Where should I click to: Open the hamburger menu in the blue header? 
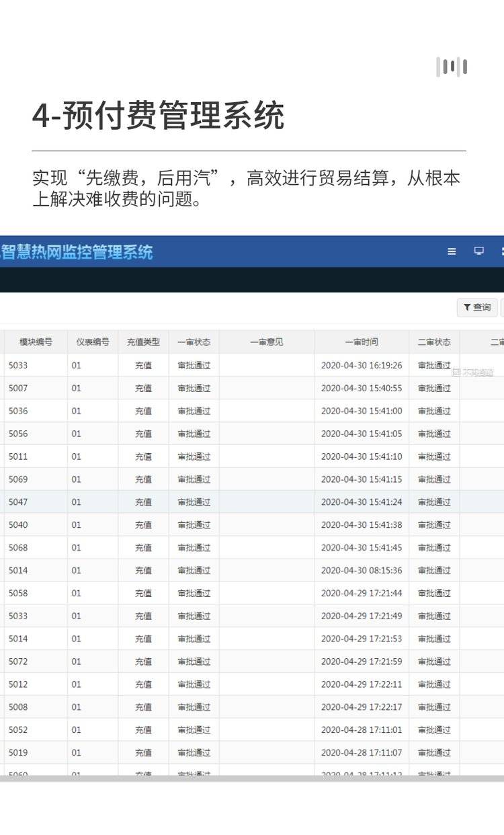(452, 251)
